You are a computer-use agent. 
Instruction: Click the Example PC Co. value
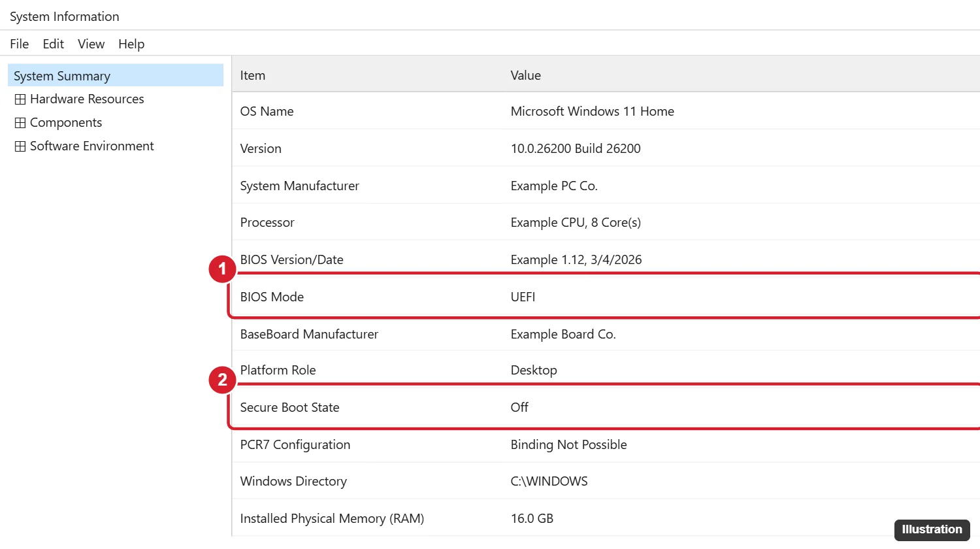click(554, 186)
